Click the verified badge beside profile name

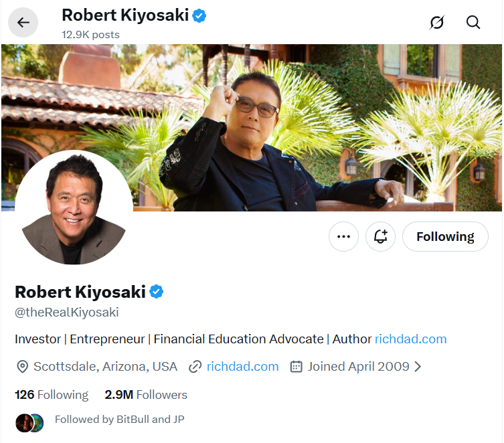tap(157, 292)
